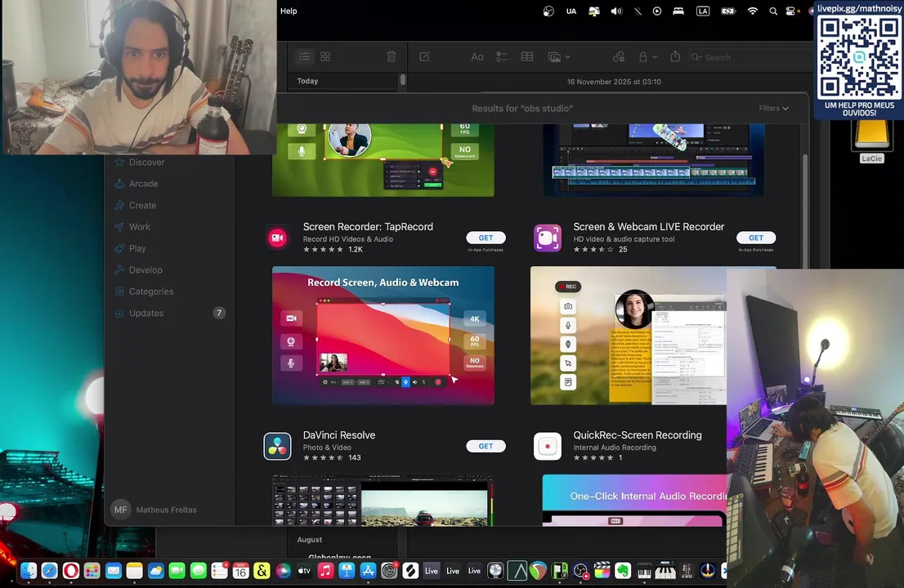Open the DaVinci Resolve title link
The image size is (904, 588).
click(x=339, y=435)
